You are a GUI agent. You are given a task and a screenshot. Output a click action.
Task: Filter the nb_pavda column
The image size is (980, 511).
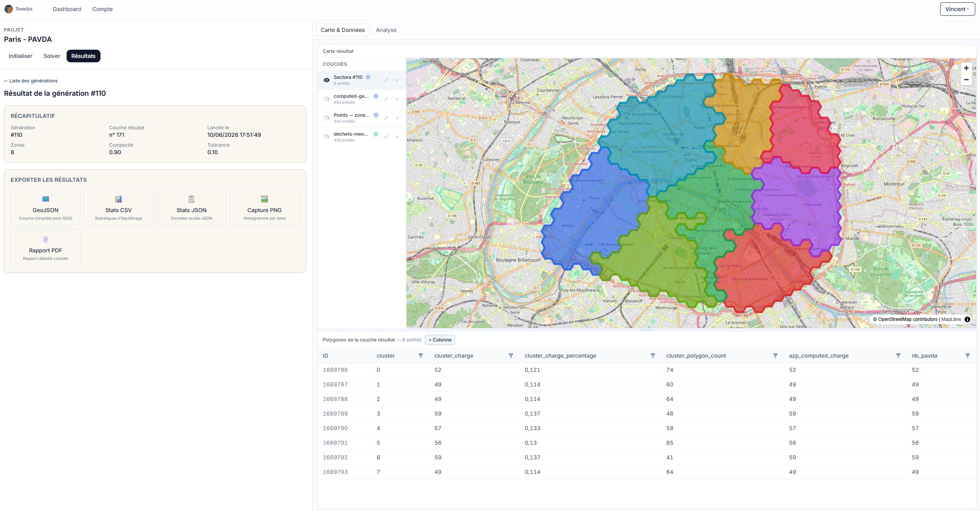click(967, 356)
